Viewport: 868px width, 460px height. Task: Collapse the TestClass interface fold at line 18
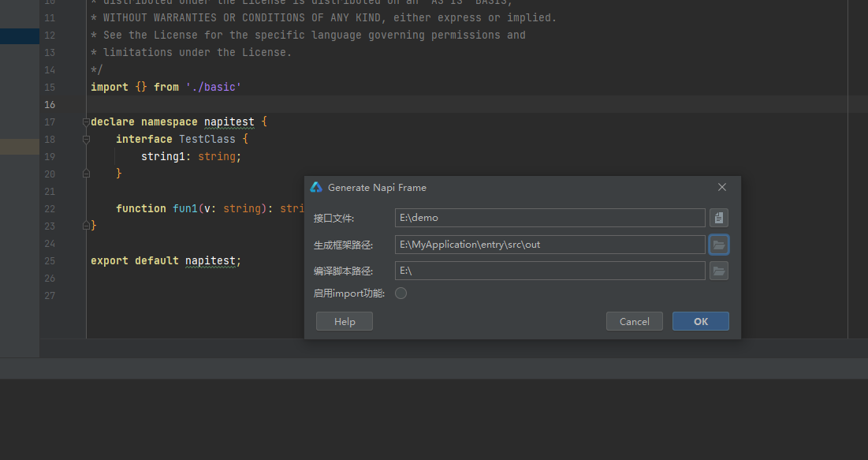tap(87, 139)
